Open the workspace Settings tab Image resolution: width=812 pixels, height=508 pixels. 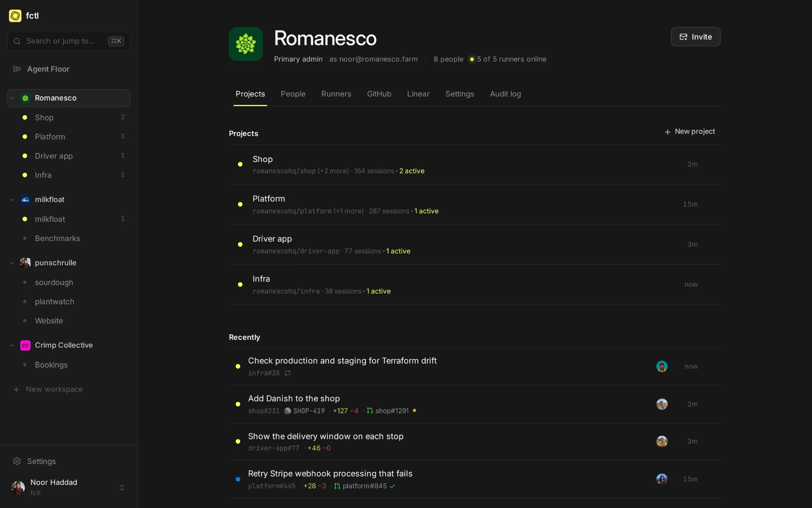[x=460, y=94]
